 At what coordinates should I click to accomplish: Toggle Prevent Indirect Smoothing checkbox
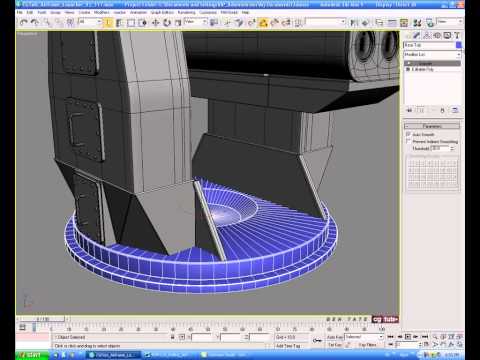click(x=408, y=141)
